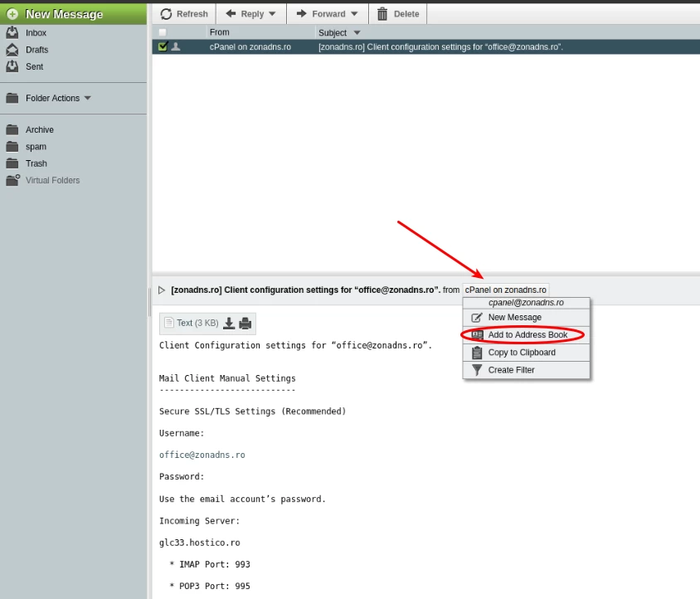Uncheck the cPanel message checkbox
700x599 pixels.
point(163,46)
